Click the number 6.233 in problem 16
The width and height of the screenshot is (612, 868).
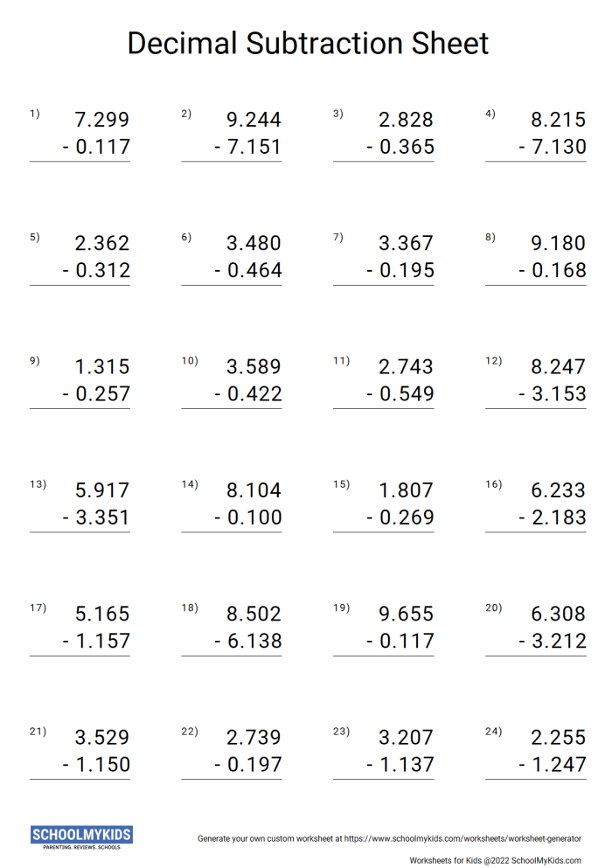click(x=558, y=490)
